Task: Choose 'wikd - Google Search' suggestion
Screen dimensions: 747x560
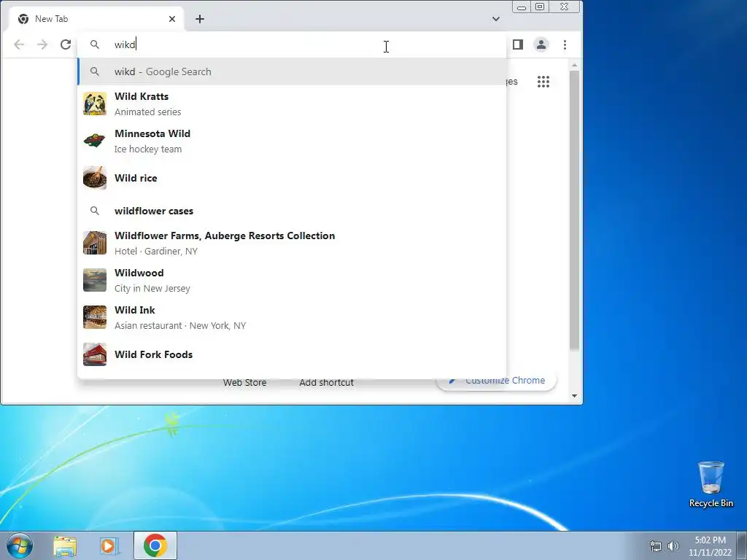Action: pos(292,71)
